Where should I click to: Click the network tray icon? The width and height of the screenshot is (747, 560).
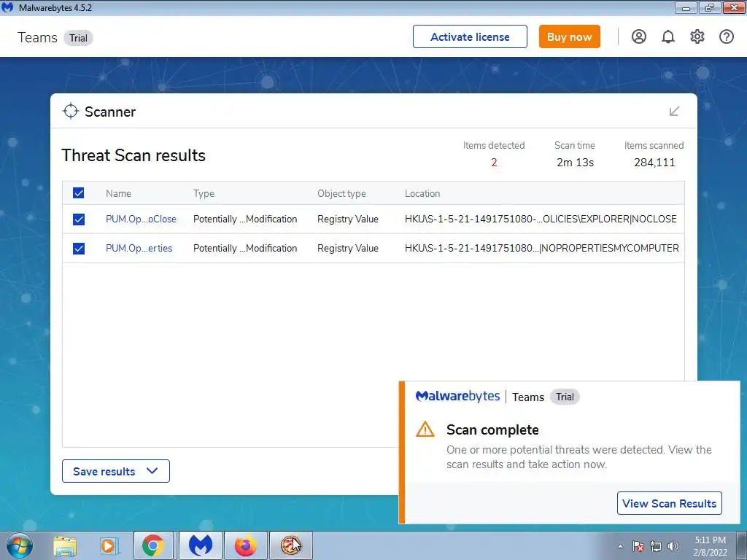click(656, 546)
